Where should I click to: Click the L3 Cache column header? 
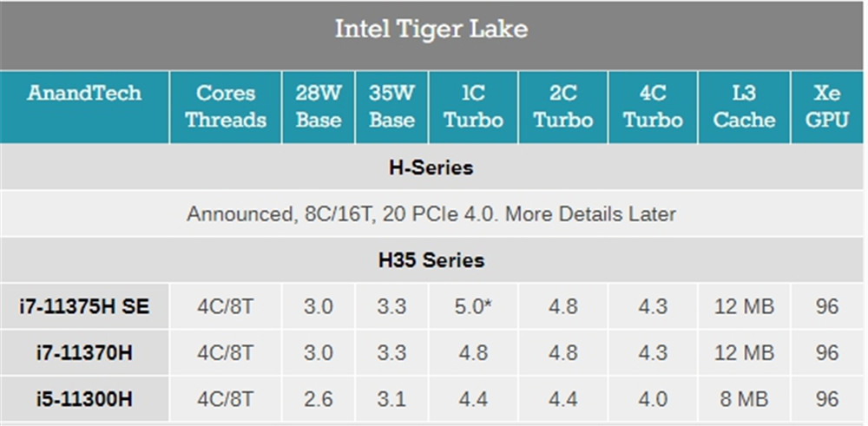coord(744,108)
